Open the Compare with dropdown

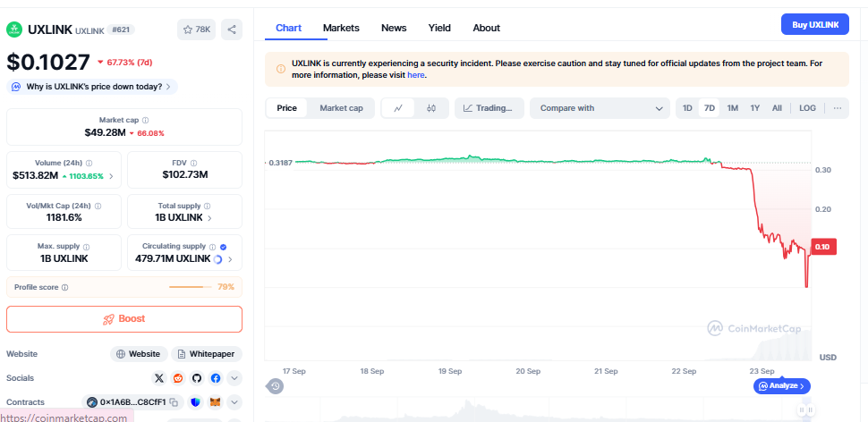pyautogui.click(x=601, y=108)
